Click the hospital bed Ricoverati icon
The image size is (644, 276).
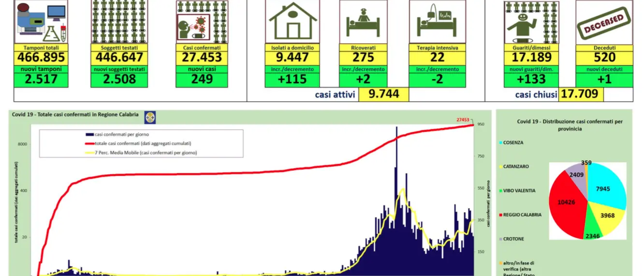363,22
